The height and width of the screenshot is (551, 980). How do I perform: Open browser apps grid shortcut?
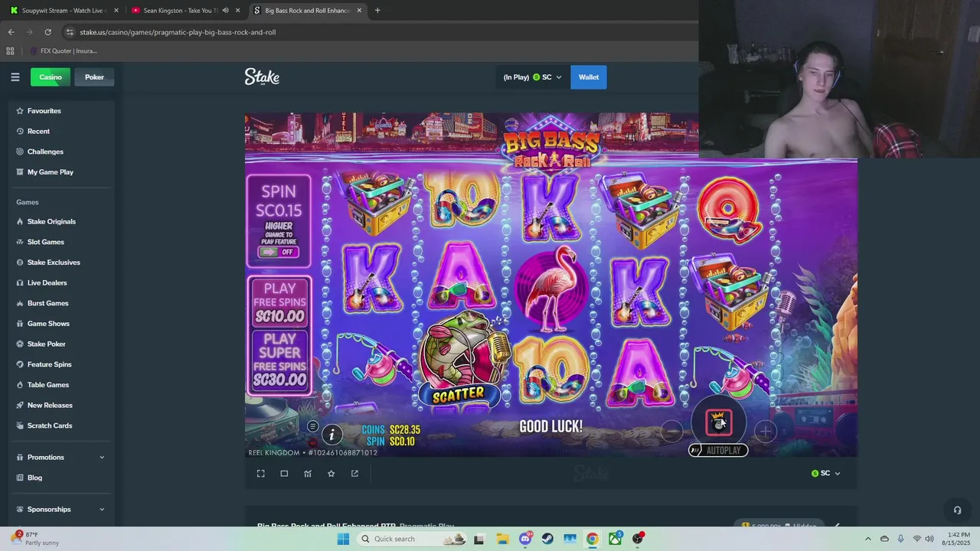pos(10,51)
